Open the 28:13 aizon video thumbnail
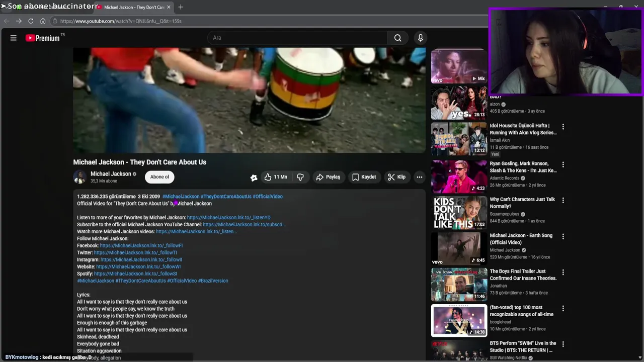Screen dimensions: 644x362 pos(458,103)
